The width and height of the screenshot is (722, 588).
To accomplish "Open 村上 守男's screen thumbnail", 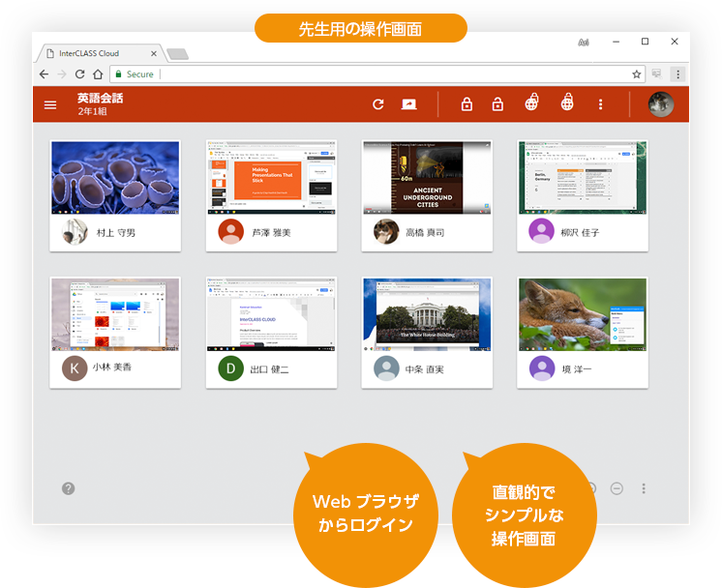I will 115,177.
